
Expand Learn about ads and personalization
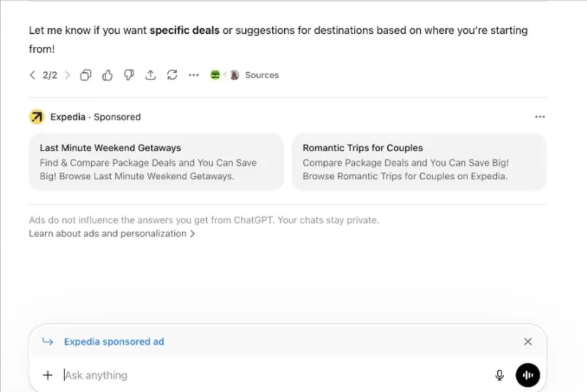click(x=112, y=234)
